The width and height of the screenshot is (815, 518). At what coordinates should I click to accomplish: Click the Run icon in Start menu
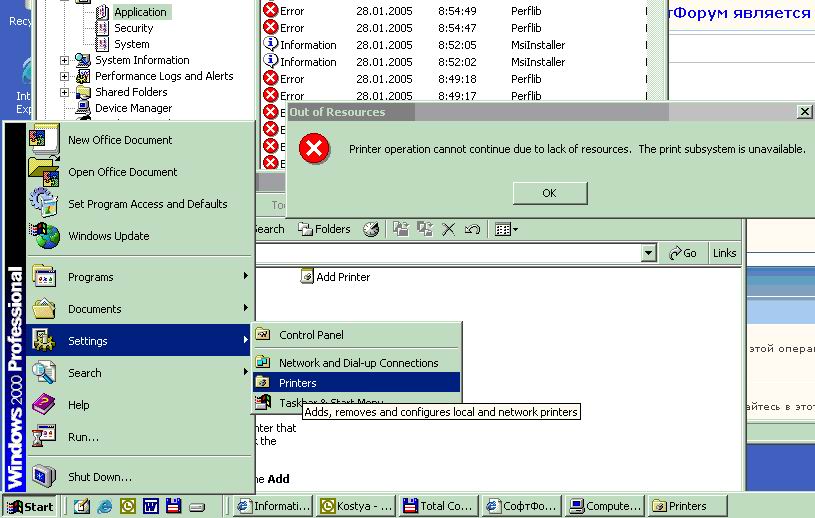(x=44, y=436)
